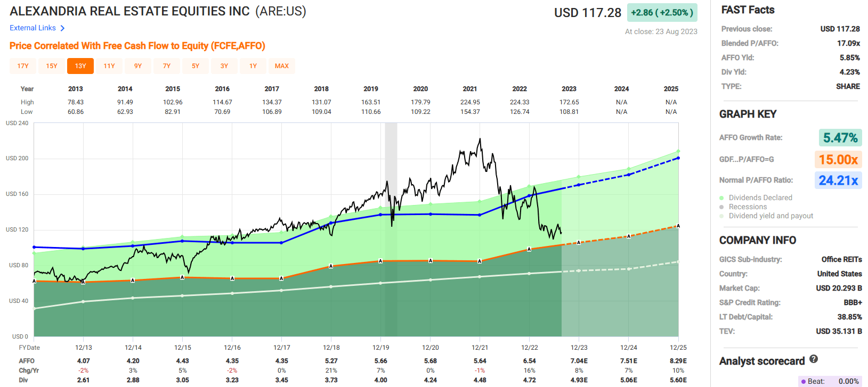The image size is (868, 387).
Task: Click the 12/13 dividend value 2.61
Action: tap(83, 380)
